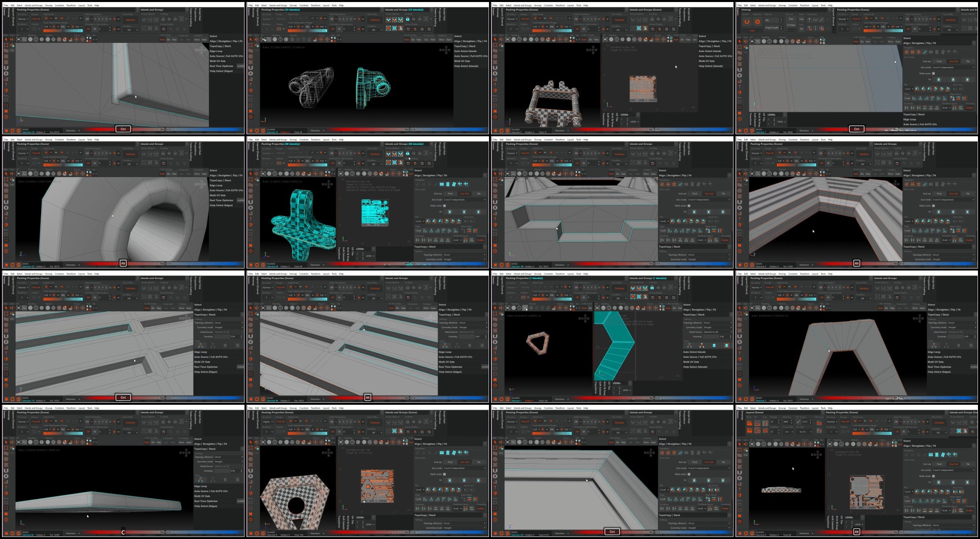Click the wireframe shading sphere in the checkered hexagon frame

tap(275, 442)
